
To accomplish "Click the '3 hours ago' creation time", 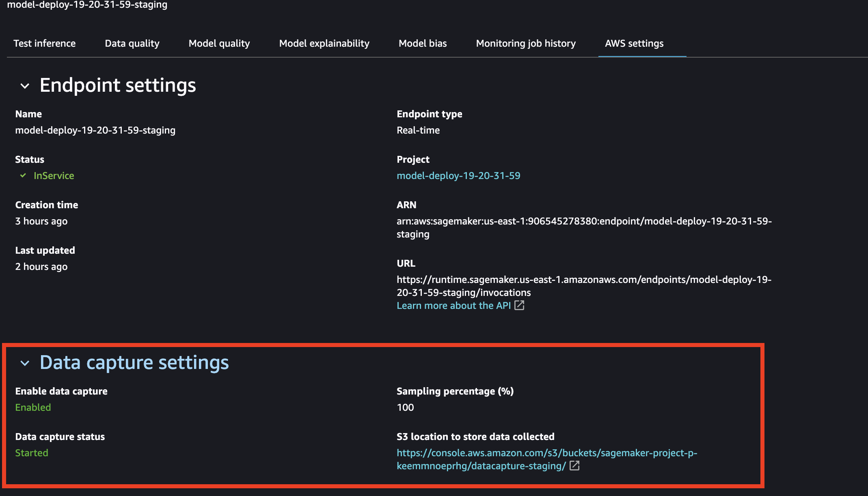I will (x=41, y=221).
